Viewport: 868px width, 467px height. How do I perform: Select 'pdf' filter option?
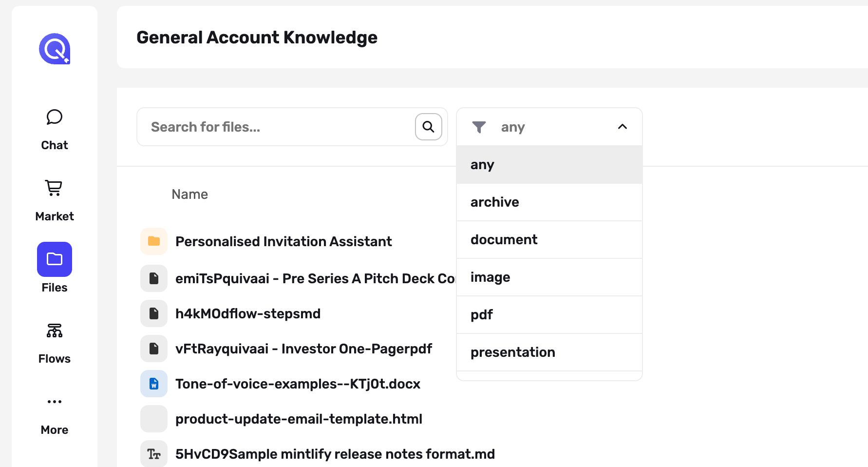(549, 315)
